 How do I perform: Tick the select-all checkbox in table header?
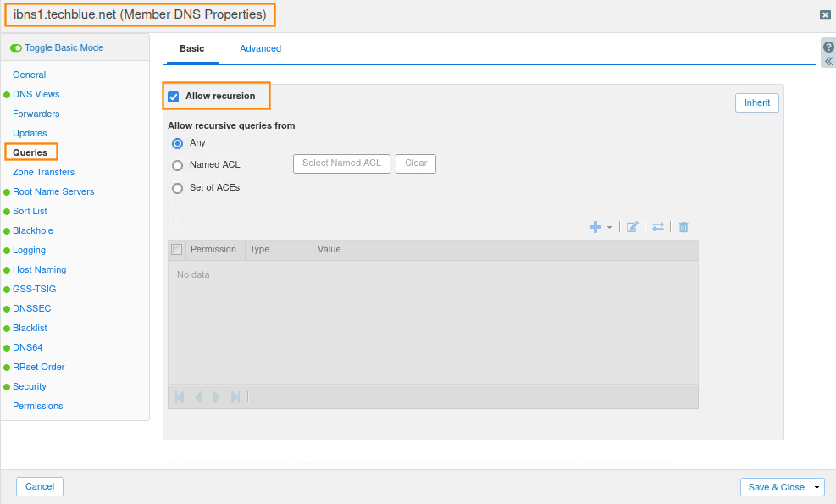point(176,250)
